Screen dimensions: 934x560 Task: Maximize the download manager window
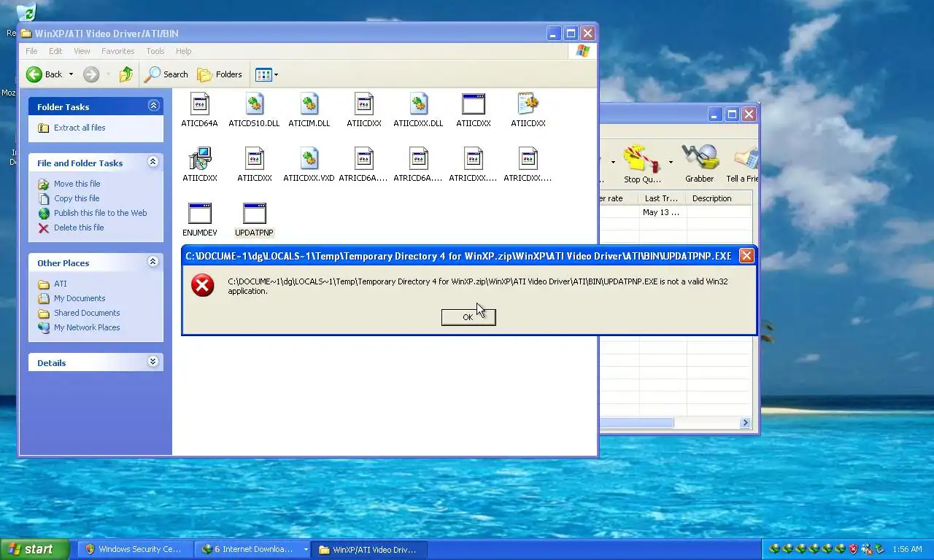[731, 114]
